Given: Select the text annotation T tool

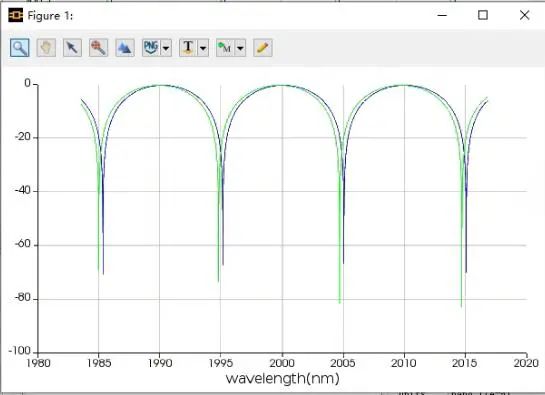Looking at the screenshot, I should point(188,48).
